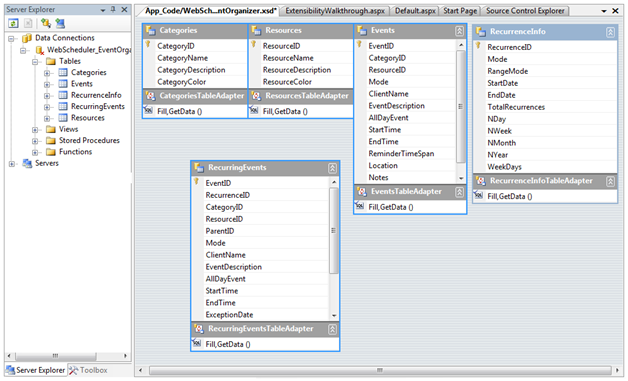Select the EventDescription column in the Events table
The height and width of the screenshot is (381, 628).
[x=397, y=106]
